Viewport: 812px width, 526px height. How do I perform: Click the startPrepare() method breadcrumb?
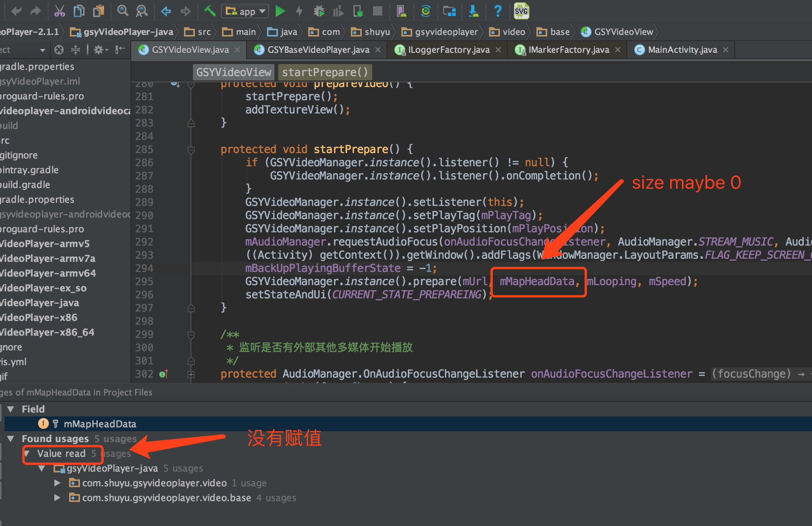tap(325, 72)
